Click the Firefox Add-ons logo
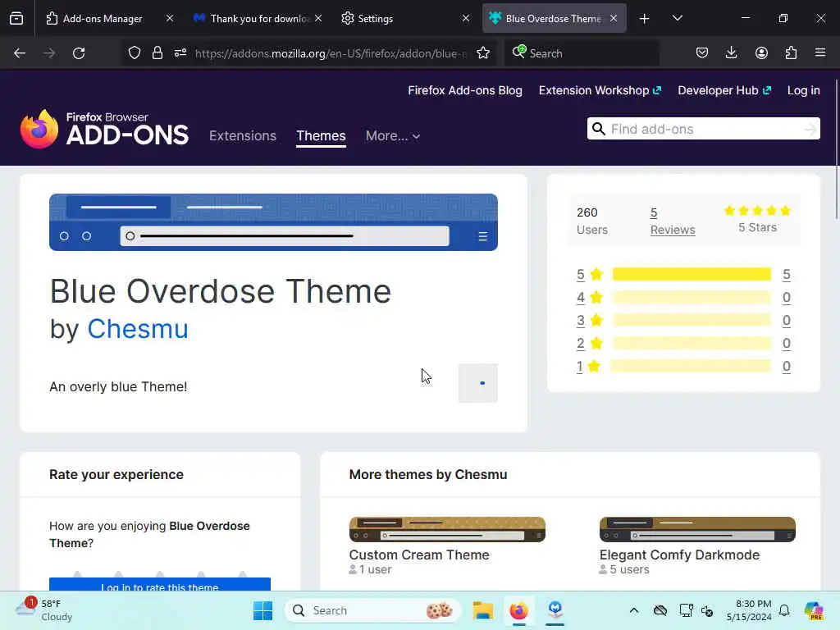The height and width of the screenshot is (630, 840). pos(104,129)
